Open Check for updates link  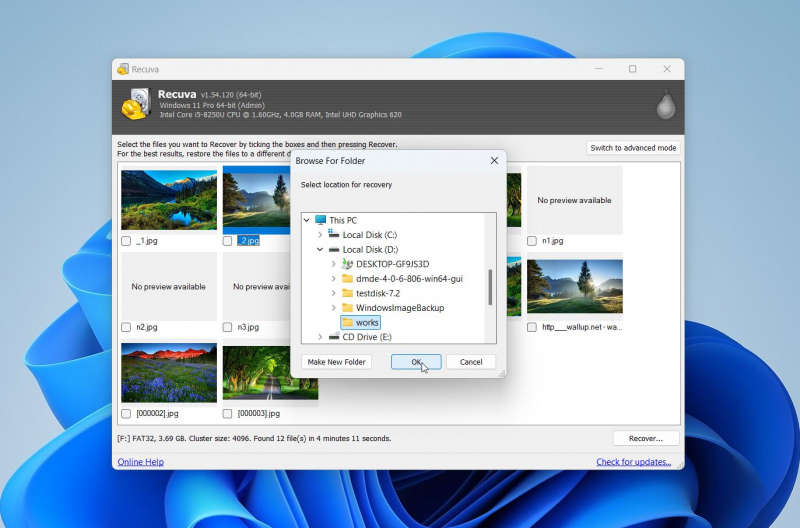click(x=634, y=462)
